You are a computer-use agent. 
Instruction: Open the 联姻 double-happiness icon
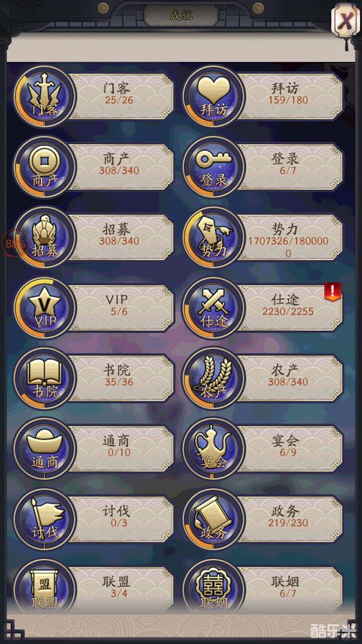(214, 587)
